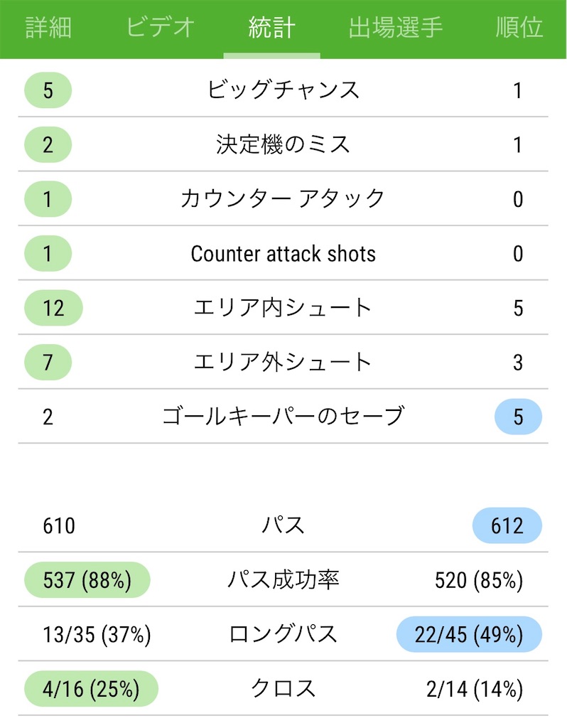Viewport: 567px width, 728px height.
Task: Tap the ビッグチャンス stat row
Action: click(283, 90)
